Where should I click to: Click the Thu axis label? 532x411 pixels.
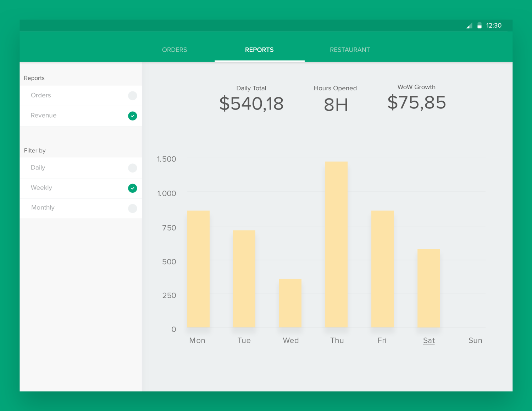pyautogui.click(x=337, y=340)
